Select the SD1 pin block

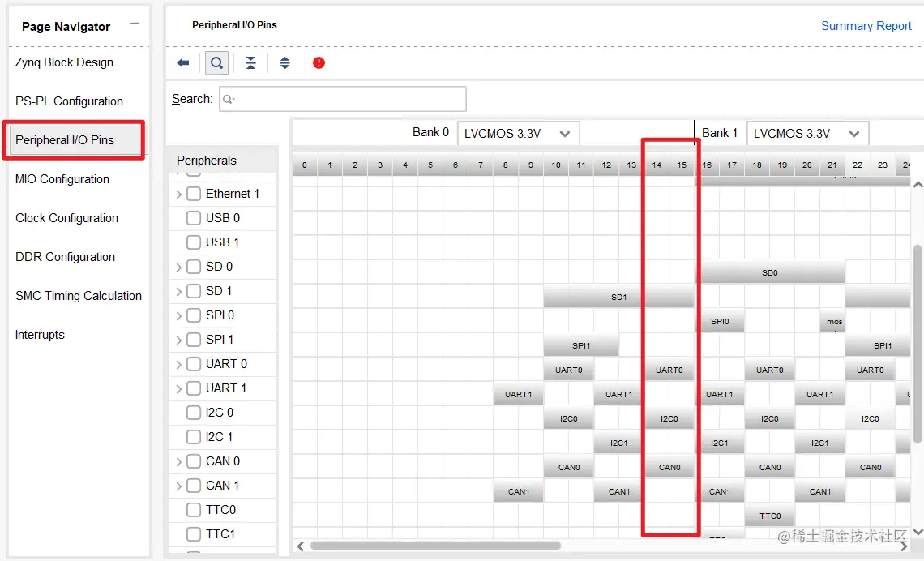[618, 297]
